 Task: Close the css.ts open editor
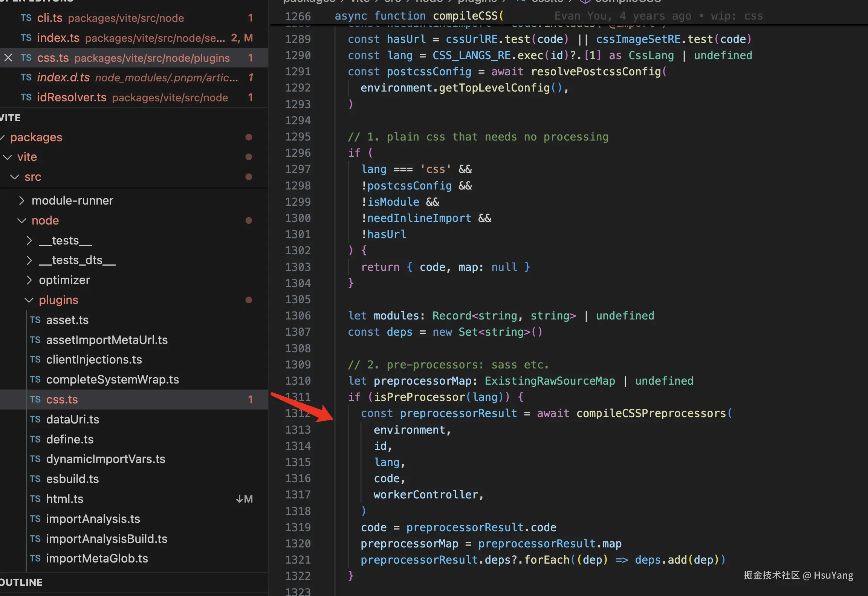click(x=8, y=58)
